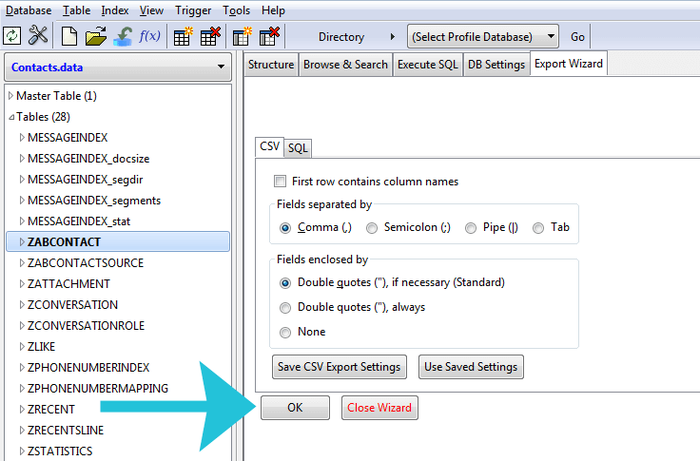Switch to the SQL export tab
Screen dimensions: 700x461
[298, 148]
